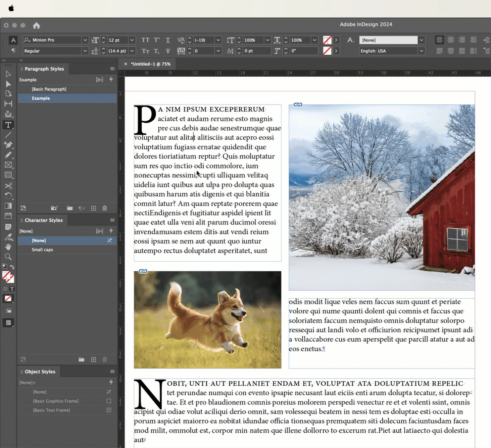Image resolution: width=491 pixels, height=448 pixels.
Task: Select the Content Collector tool
Action: click(8, 114)
